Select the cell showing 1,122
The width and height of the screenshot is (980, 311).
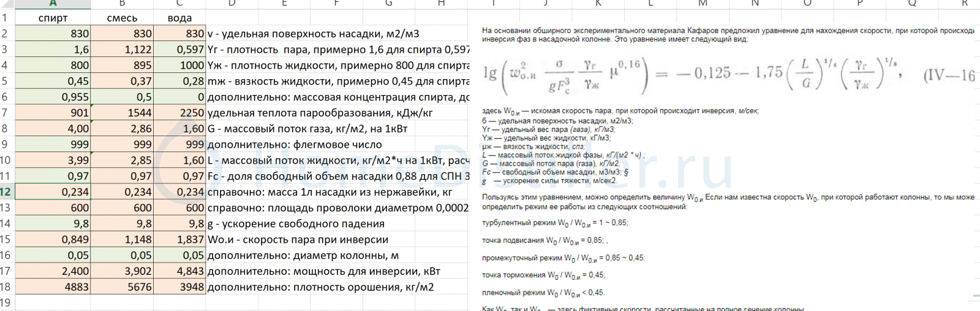tap(122, 50)
